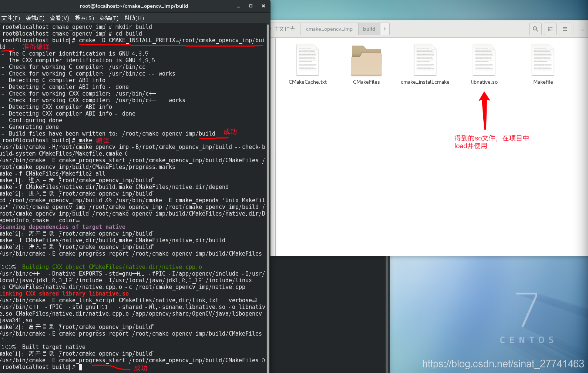Open the 文件(F) menu in terminal
This screenshot has width=588, height=373.
[x=10, y=18]
